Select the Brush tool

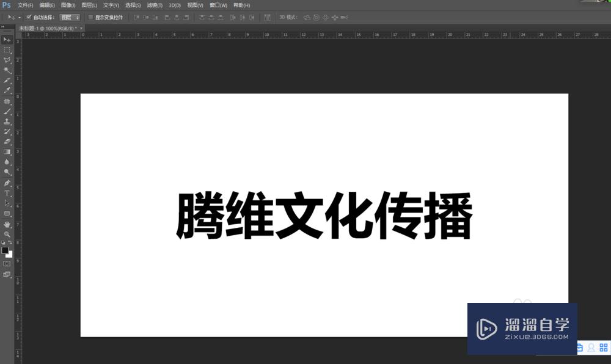coord(7,111)
